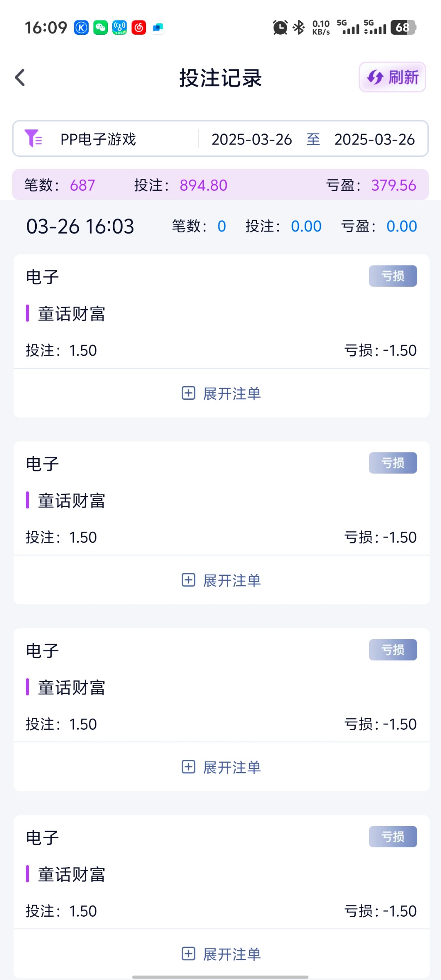Tap the back arrow icon
Screen dimensions: 441x980
tap(20, 78)
